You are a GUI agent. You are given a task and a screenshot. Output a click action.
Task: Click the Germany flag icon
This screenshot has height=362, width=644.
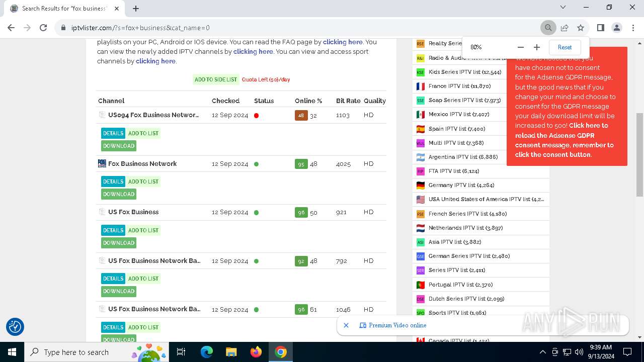(421, 185)
